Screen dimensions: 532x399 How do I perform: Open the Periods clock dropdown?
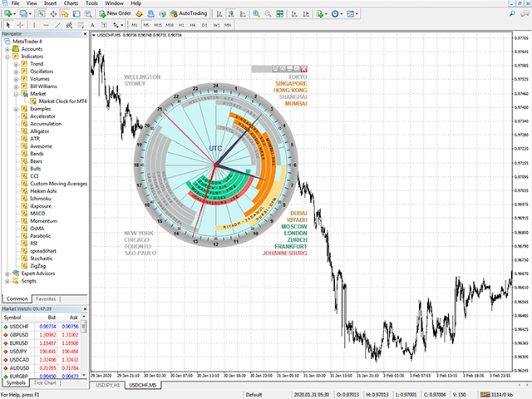(x=336, y=13)
